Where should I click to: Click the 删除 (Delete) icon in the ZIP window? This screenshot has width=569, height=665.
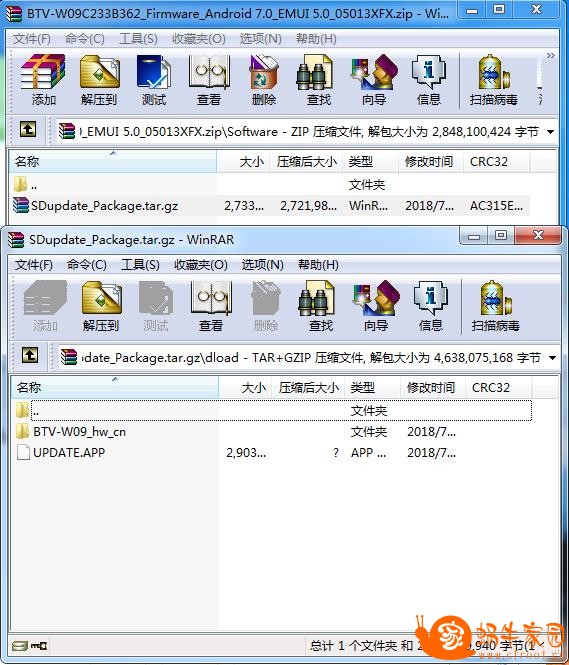point(263,80)
